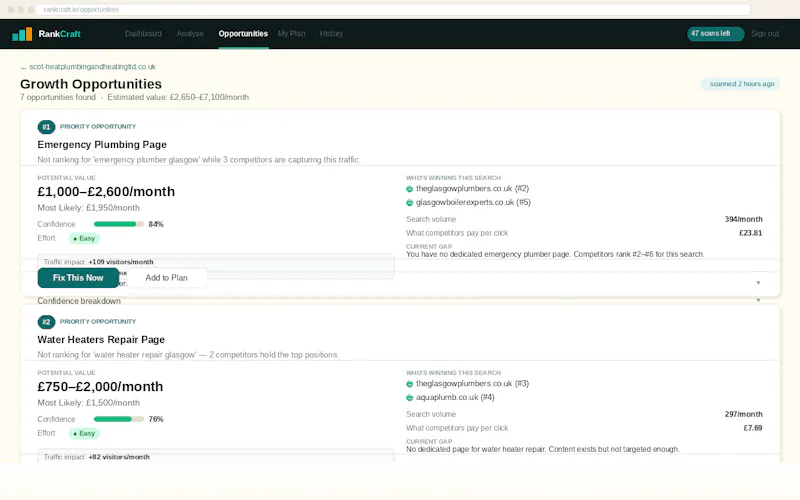This screenshot has height=500, width=800.
Task: Open the Dashboard nav item
Action: 143,34
